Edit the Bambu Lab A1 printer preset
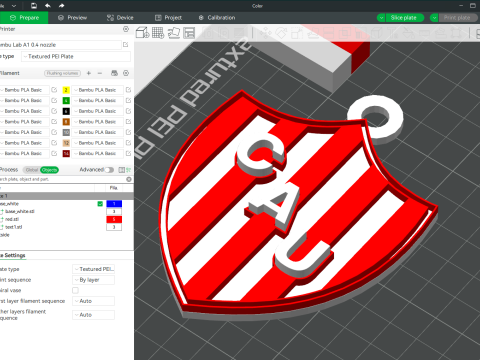The width and height of the screenshot is (480, 360). point(126,45)
